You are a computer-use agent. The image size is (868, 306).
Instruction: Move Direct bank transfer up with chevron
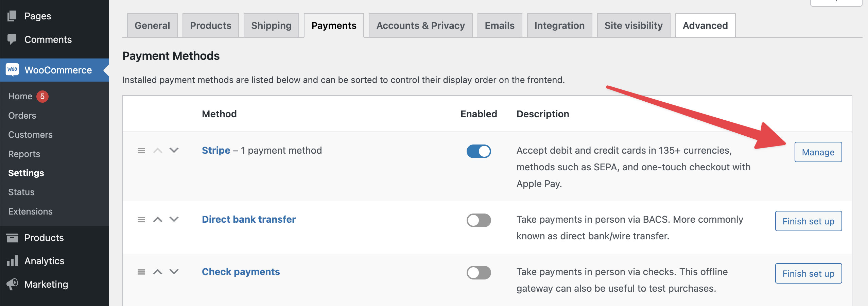(x=158, y=220)
